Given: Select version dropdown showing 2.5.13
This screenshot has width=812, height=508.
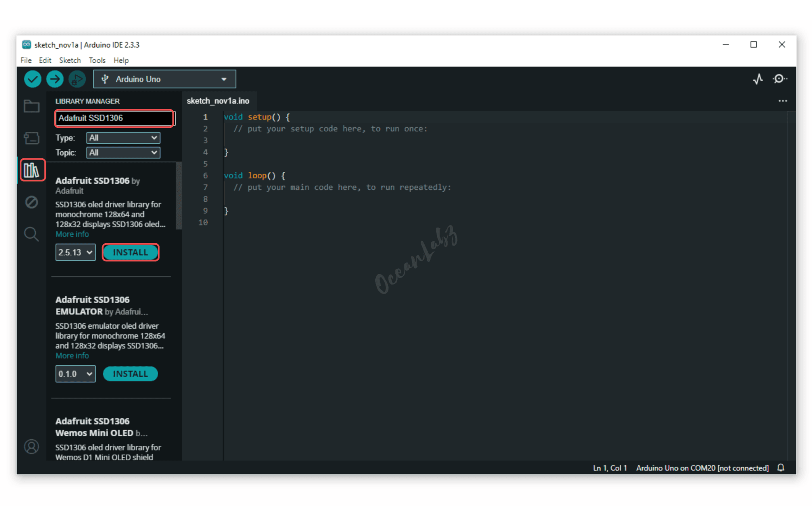Looking at the screenshot, I should [x=75, y=252].
